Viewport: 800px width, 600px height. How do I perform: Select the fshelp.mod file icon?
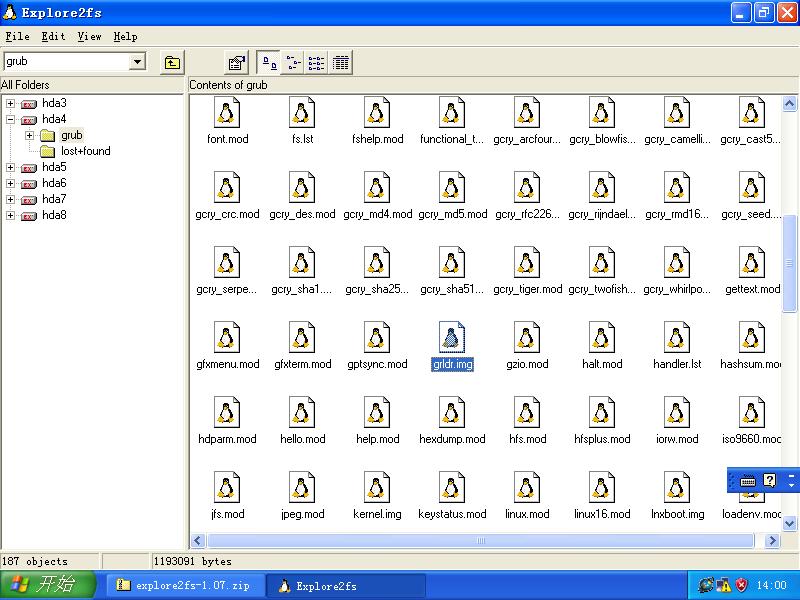coord(377,112)
